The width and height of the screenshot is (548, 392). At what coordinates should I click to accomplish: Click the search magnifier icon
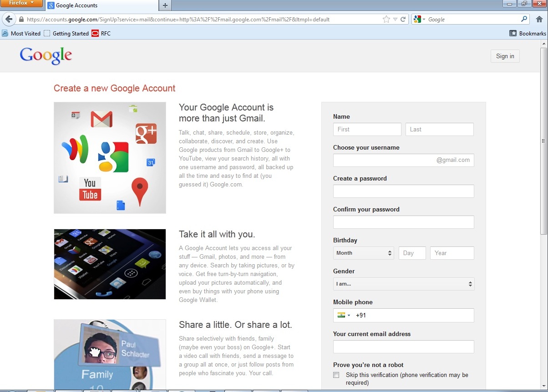(524, 19)
